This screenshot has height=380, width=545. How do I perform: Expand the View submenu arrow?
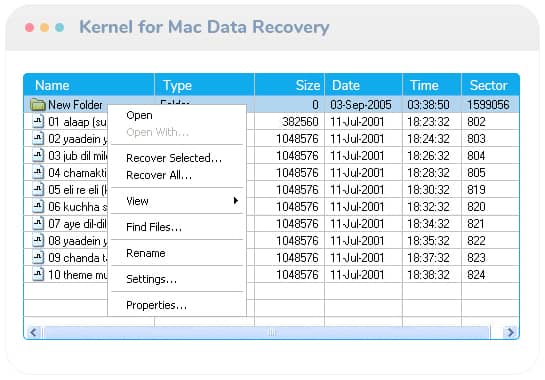click(x=236, y=201)
